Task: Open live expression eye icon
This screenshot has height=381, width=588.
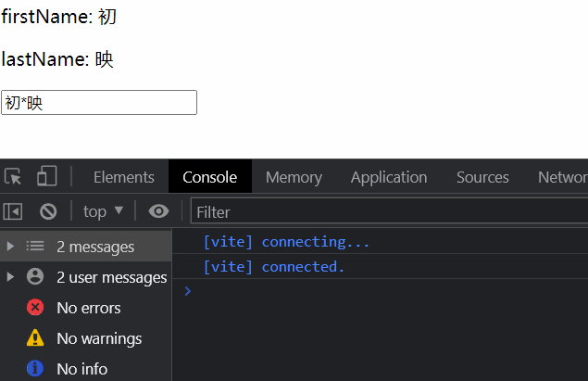Action: click(x=159, y=211)
